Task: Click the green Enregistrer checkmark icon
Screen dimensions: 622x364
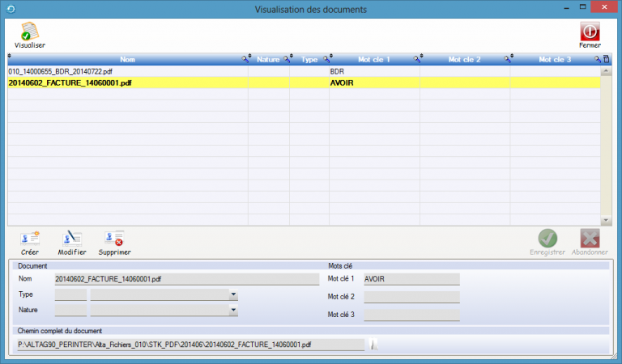Action: (x=547, y=239)
